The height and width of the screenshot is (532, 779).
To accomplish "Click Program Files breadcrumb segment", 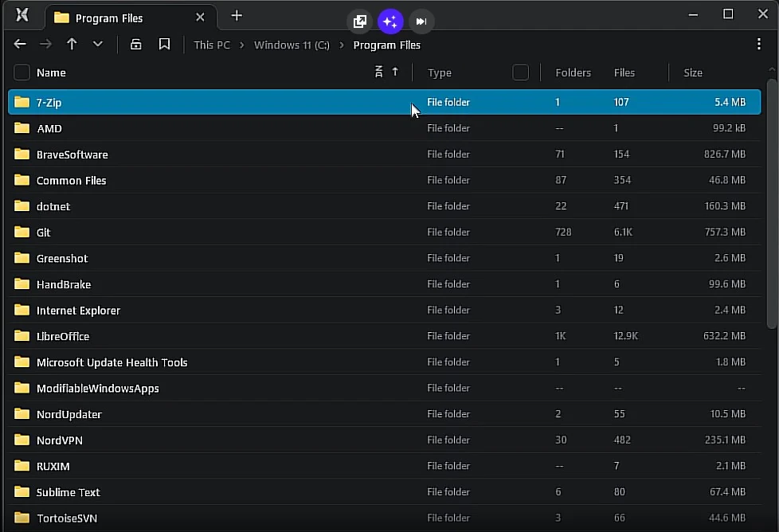I will click(x=386, y=45).
